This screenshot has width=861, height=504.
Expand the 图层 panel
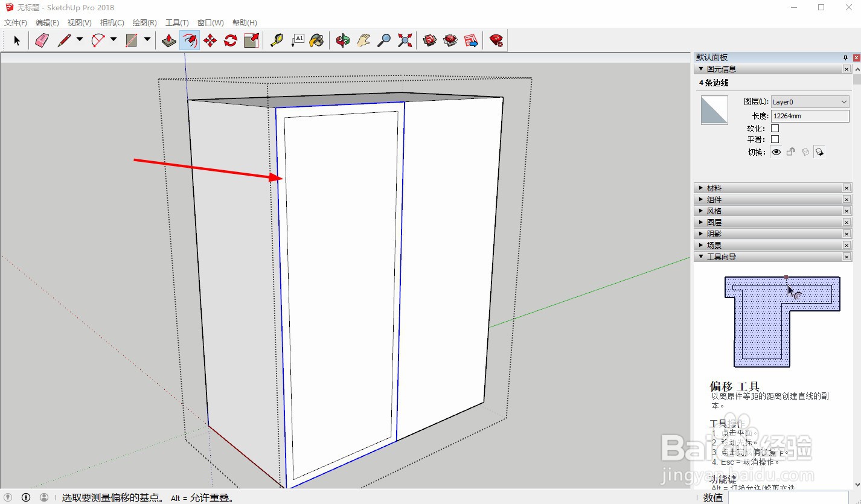click(x=701, y=223)
